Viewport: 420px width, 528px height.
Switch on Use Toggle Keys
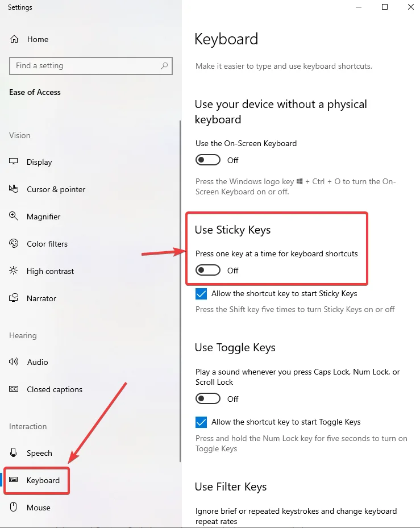point(207,398)
